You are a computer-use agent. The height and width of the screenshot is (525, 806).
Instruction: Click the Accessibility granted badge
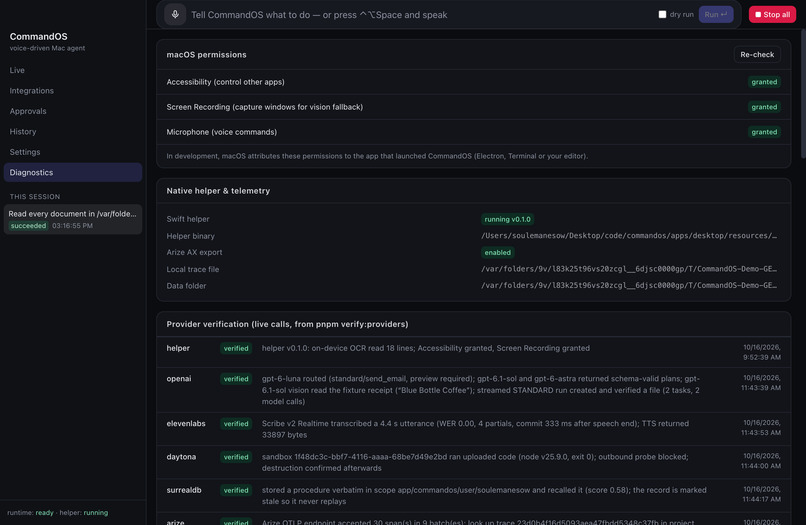click(764, 82)
